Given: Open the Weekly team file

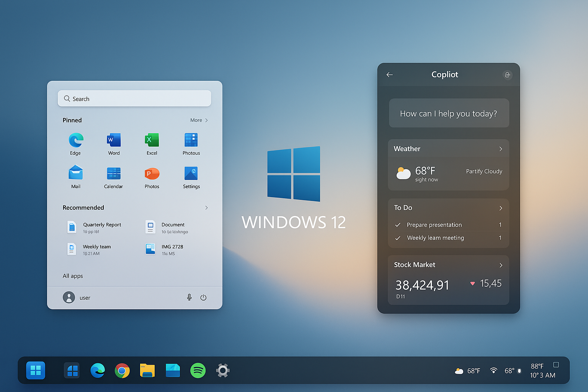Looking at the screenshot, I should click(x=89, y=250).
